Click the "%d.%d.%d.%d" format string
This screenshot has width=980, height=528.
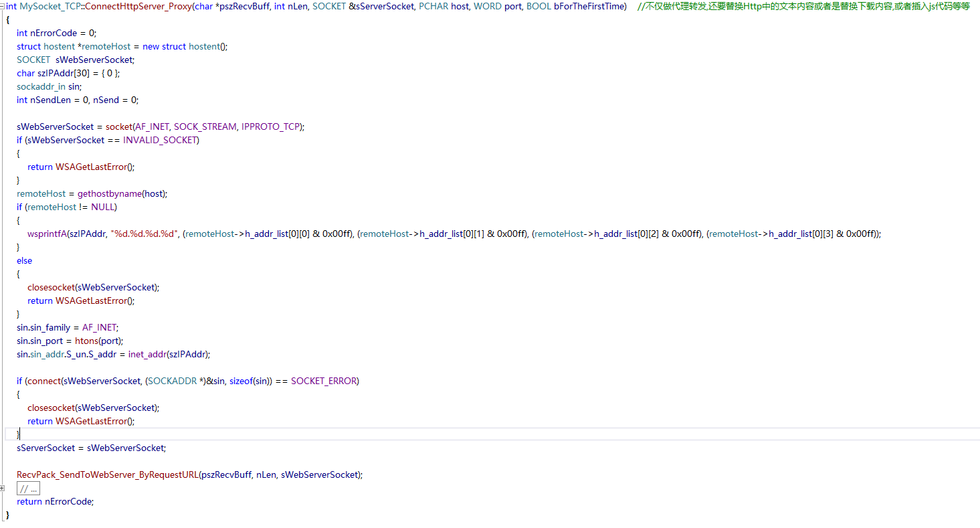click(x=144, y=234)
